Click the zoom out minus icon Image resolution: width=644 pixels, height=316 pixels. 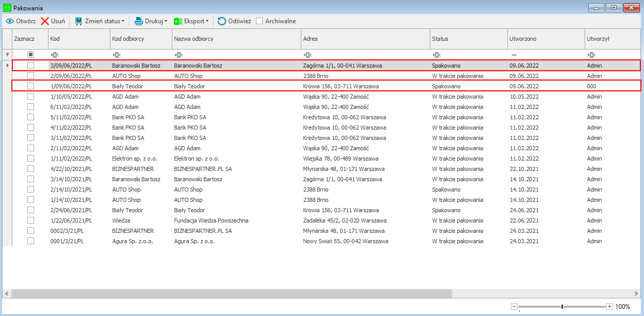click(514, 306)
